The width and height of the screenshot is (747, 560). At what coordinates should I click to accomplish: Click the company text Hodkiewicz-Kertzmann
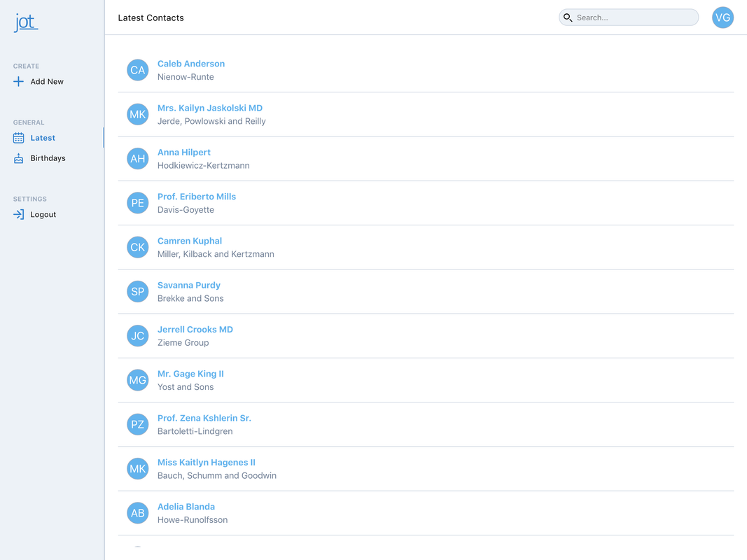pos(204,166)
